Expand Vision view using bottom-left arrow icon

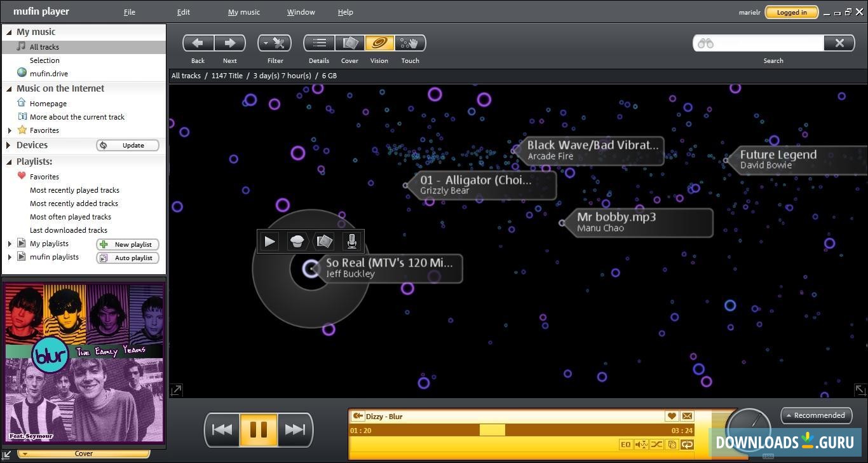(x=176, y=389)
